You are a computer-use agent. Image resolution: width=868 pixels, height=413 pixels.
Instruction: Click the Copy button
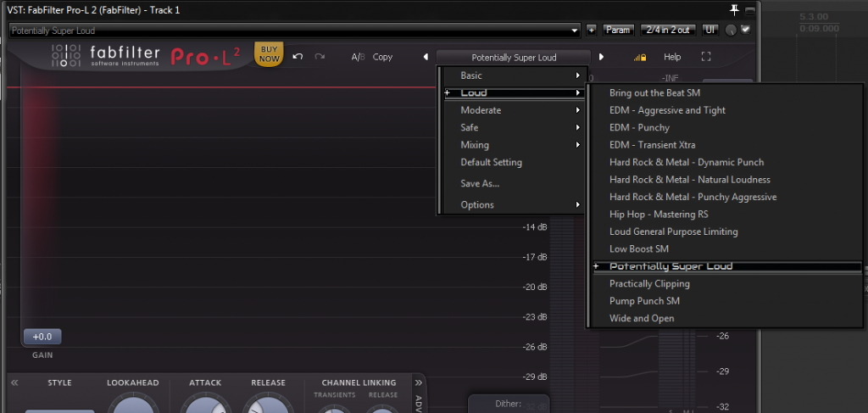point(382,57)
